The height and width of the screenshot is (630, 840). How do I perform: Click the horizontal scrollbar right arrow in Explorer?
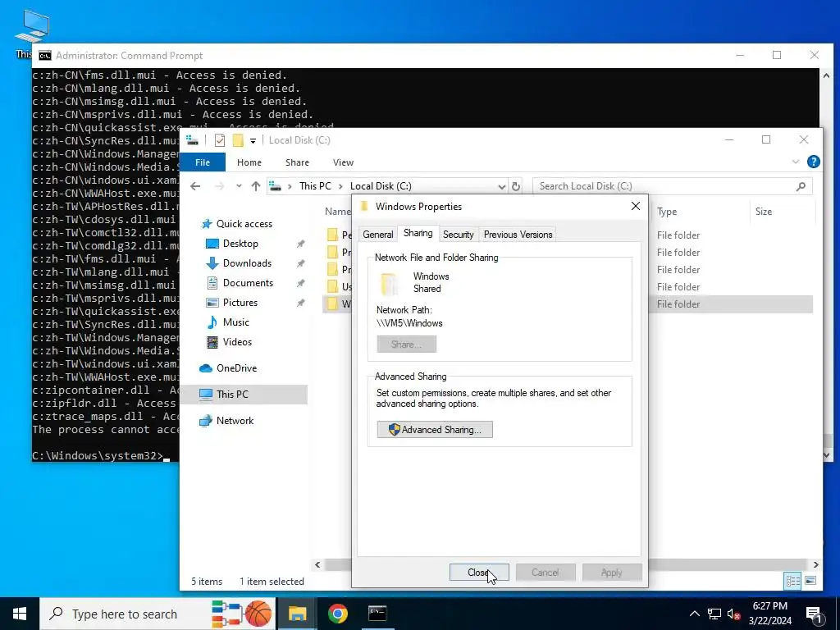click(x=816, y=564)
